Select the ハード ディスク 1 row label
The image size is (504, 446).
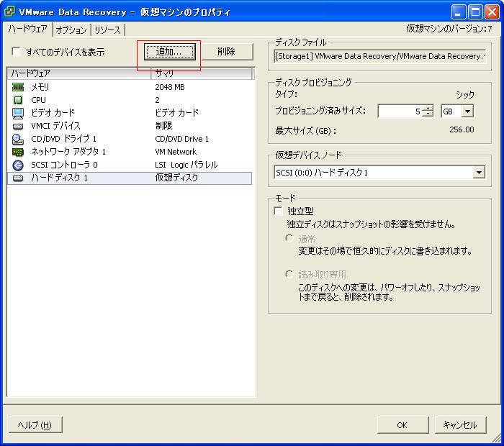click(x=60, y=178)
